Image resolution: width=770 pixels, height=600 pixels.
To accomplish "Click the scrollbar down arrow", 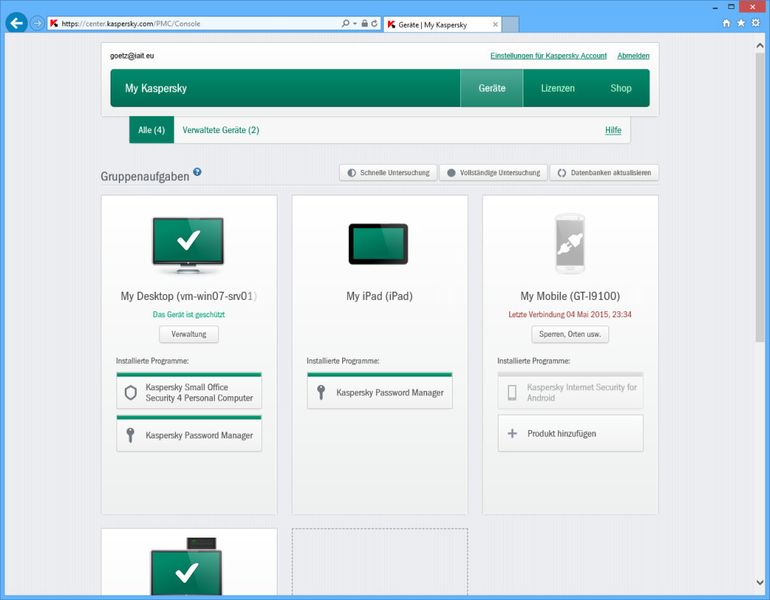I will coord(760,583).
